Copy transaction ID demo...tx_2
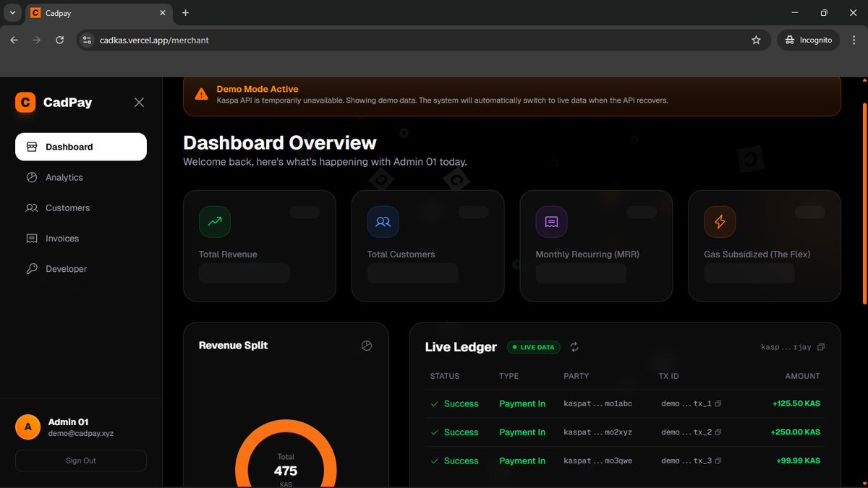This screenshot has height=488, width=868. 716,432
